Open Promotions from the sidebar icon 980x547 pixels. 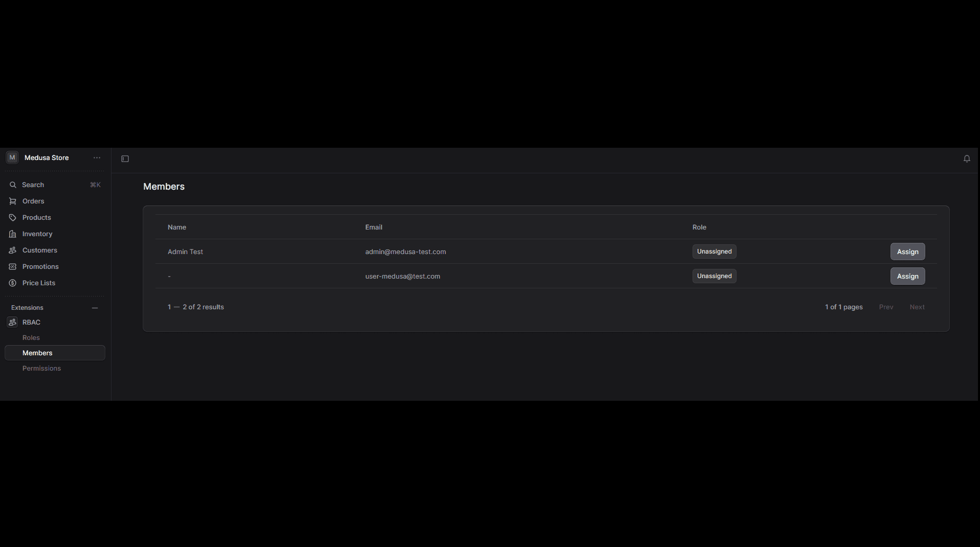[x=13, y=266]
